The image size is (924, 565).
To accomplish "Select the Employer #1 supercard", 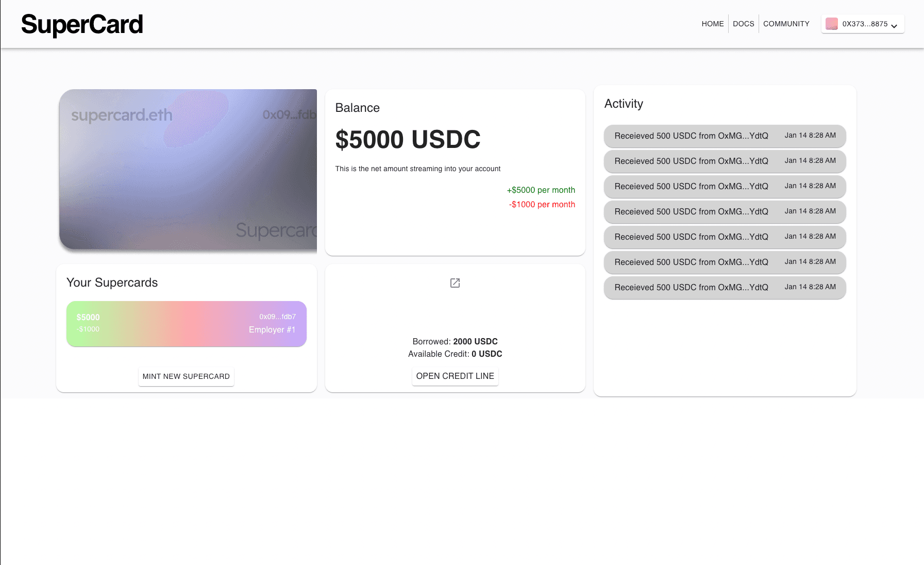I will 187,324.
